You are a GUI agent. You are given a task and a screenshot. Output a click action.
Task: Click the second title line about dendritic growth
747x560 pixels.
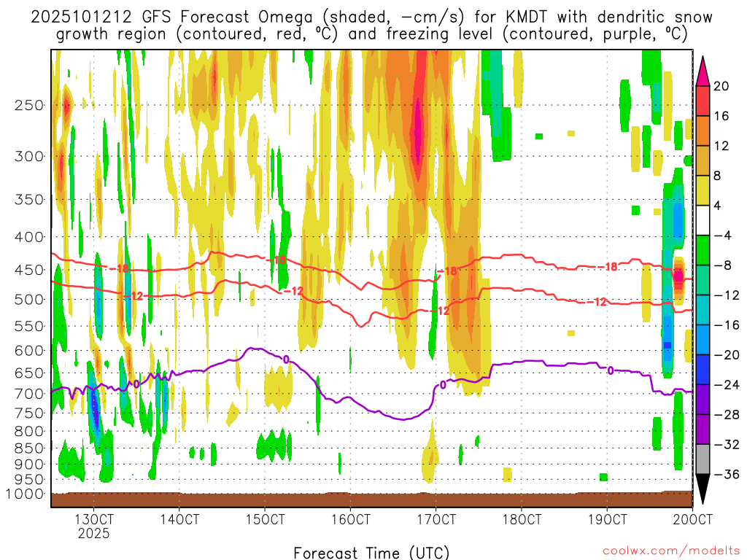pos(371,34)
